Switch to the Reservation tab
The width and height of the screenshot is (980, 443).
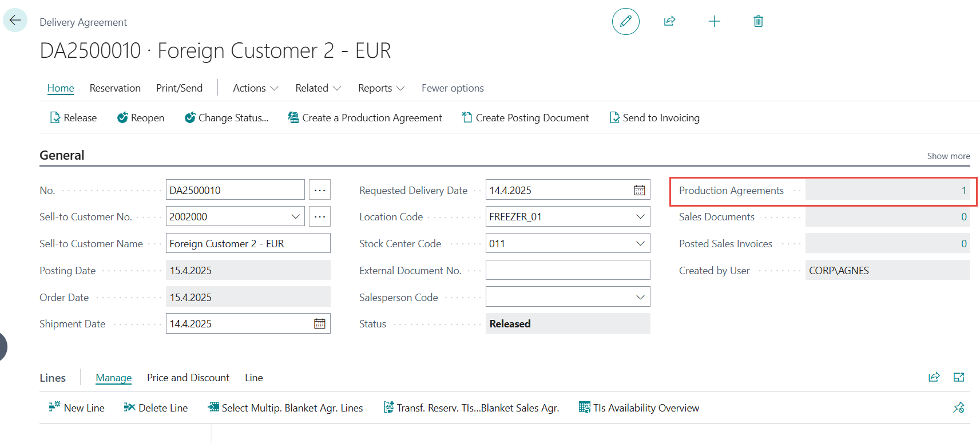115,88
